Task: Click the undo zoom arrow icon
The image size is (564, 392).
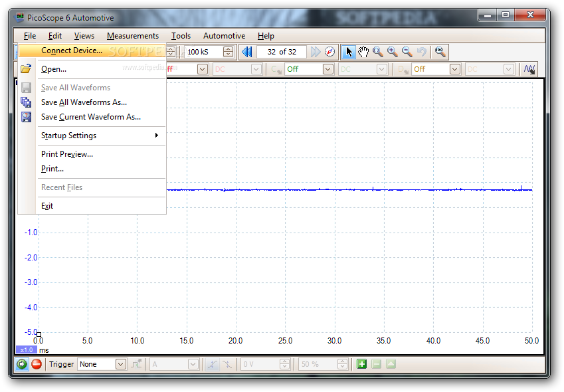Action: tap(421, 52)
